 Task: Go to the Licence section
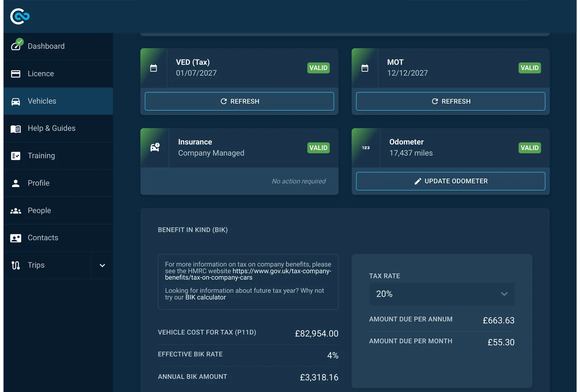point(58,74)
